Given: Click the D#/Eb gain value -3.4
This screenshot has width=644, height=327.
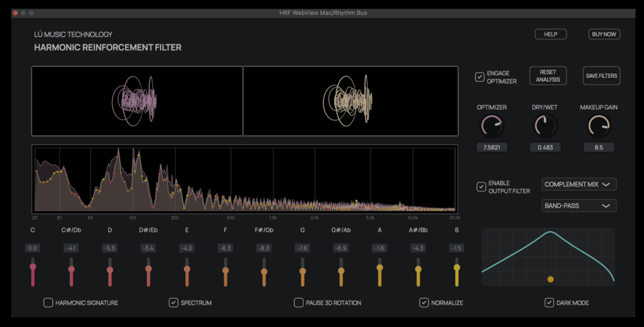Looking at the screenshot, I should (x=149, y=248).
